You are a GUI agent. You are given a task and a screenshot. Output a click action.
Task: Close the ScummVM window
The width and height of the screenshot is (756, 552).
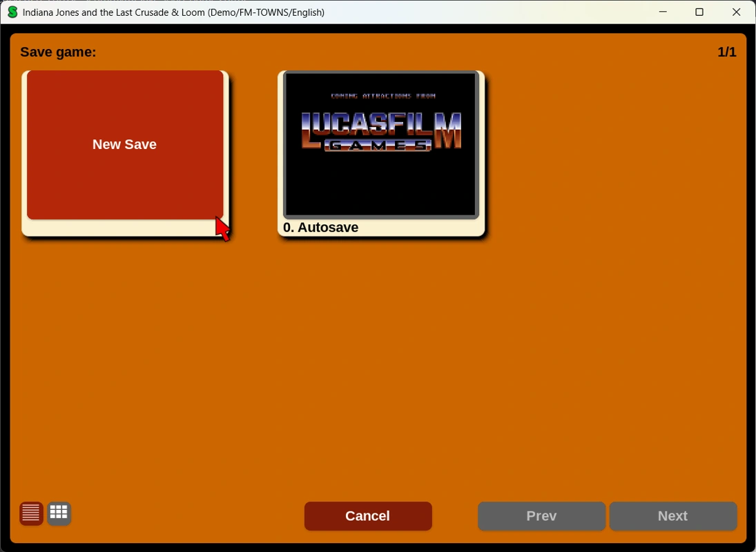[736, 12]
